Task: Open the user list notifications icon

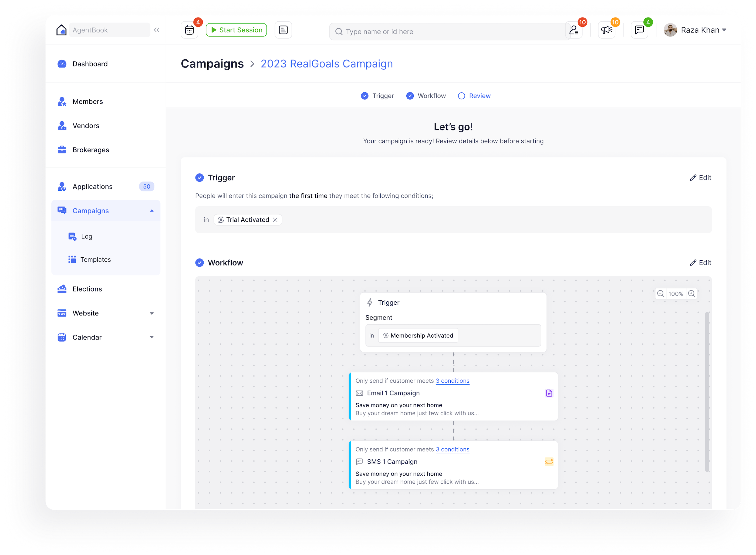Action: pos(574,30)
